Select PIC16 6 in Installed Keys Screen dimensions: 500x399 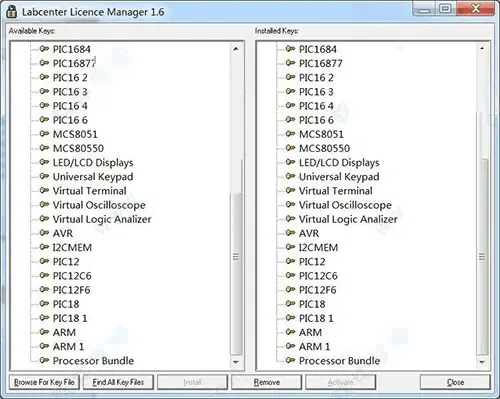[316, 120]
